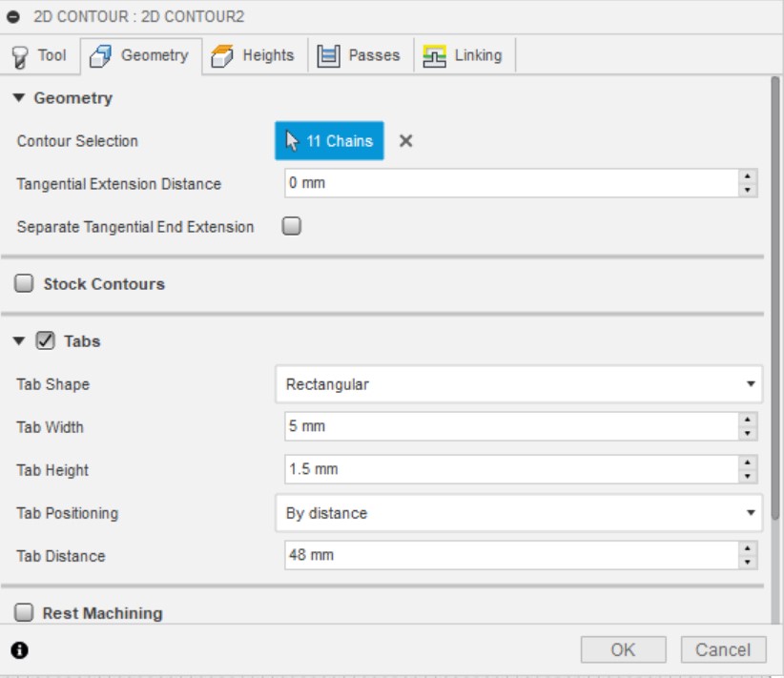Enable the Rest Machining checkbox
The width and height of the screenshot is (784, 678).
[25, 613]
